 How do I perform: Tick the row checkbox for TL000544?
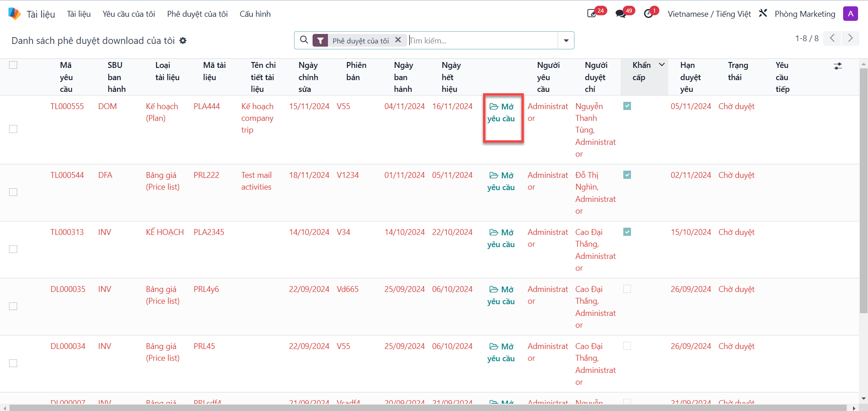(x=13, y=192)
